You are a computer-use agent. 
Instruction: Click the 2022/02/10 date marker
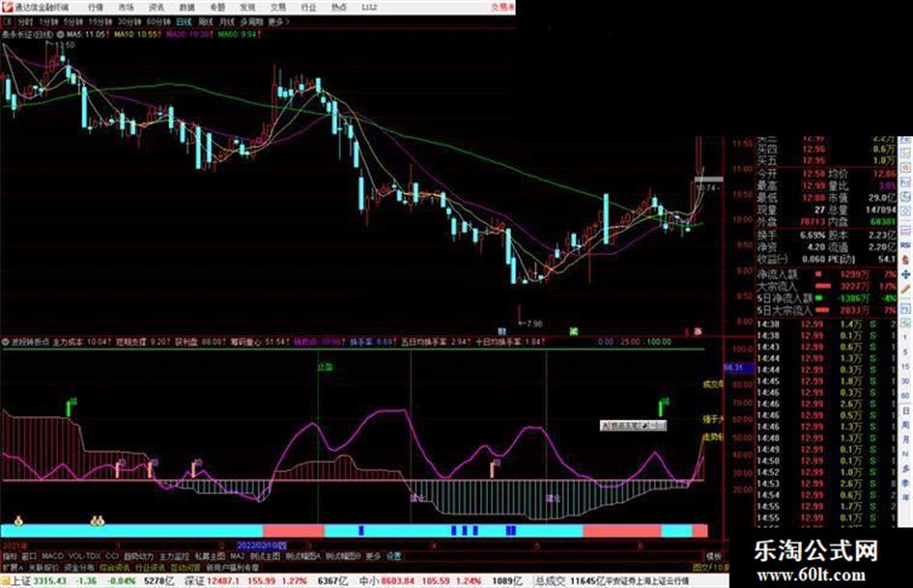[x=262, y=546]
